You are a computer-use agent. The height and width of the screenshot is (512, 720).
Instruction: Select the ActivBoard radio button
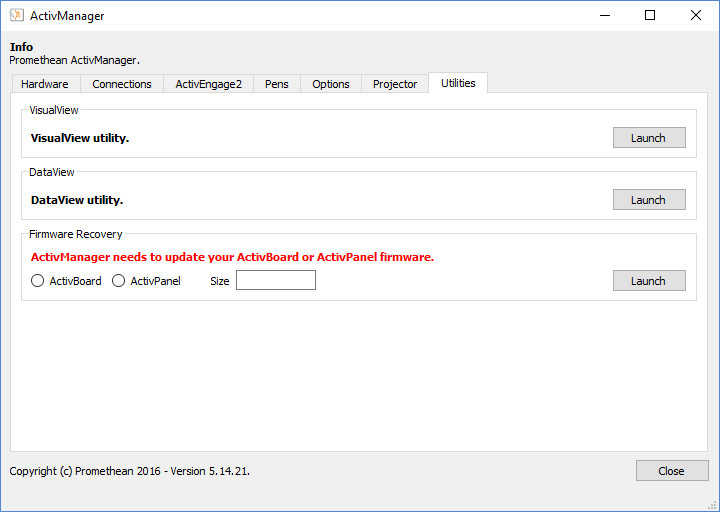coord(38,281)
